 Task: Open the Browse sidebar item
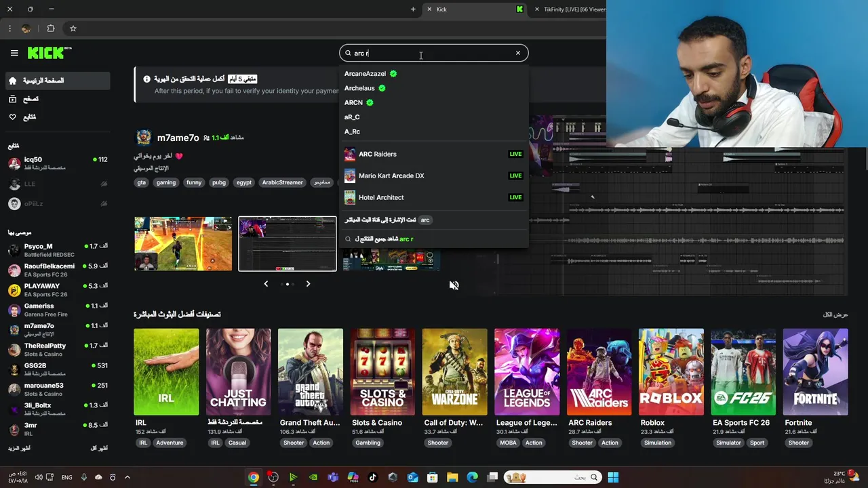coord(58,99)
